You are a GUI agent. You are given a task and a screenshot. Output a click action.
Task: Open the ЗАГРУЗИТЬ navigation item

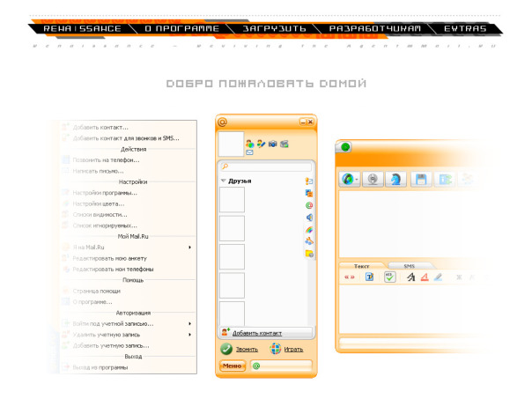coord(275,28)
